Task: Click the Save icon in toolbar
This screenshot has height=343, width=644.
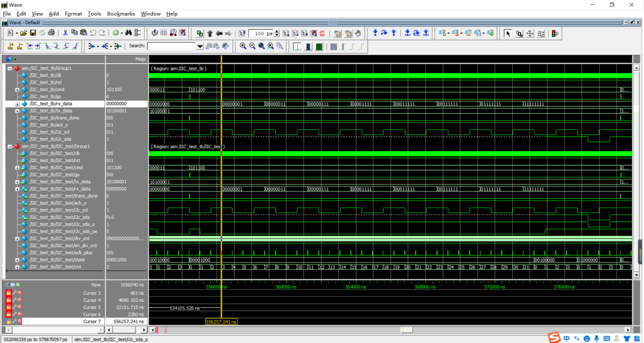Action: point(33,33)
